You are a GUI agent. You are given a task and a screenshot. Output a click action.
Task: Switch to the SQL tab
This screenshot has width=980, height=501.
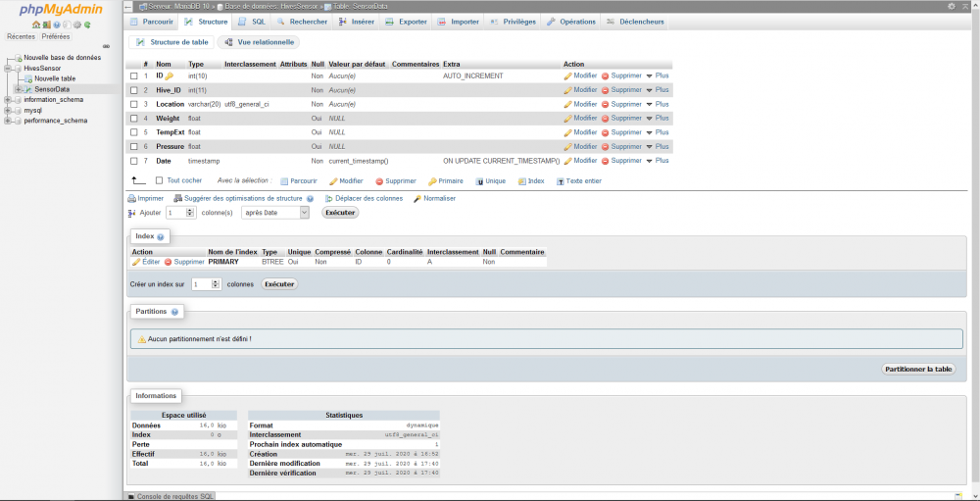click(x=251, y=22)
